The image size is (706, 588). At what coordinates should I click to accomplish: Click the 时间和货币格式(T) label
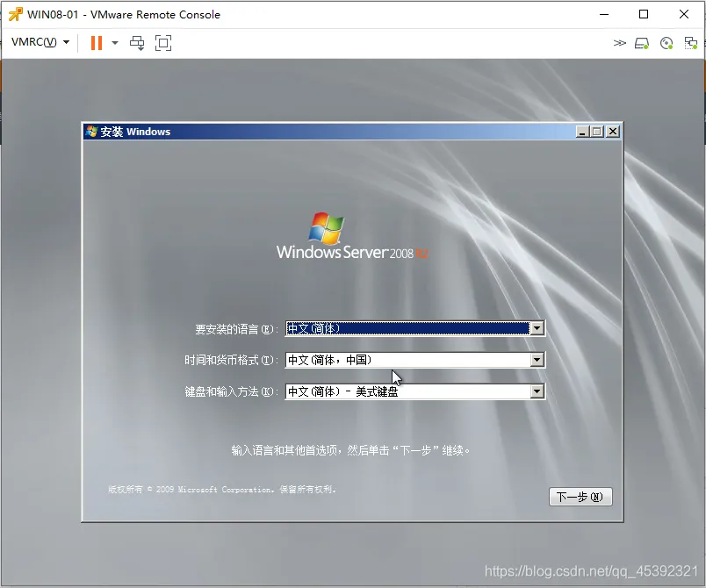click(x=232, y=361)
